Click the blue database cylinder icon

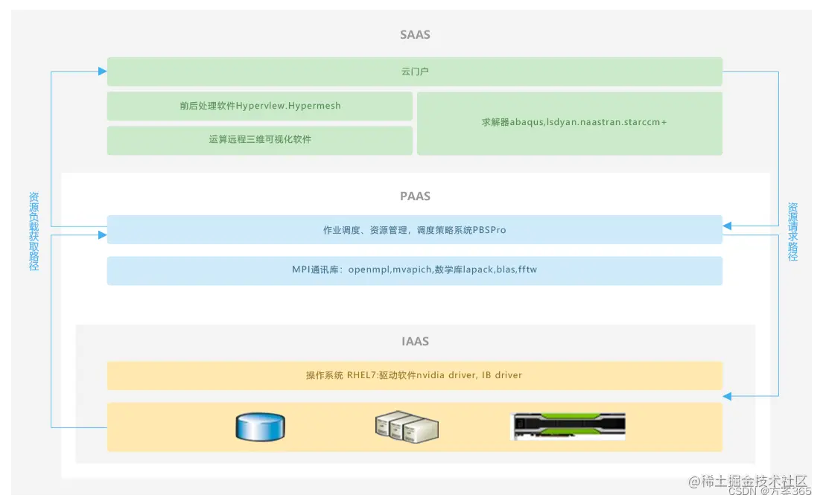coord(259,426)
